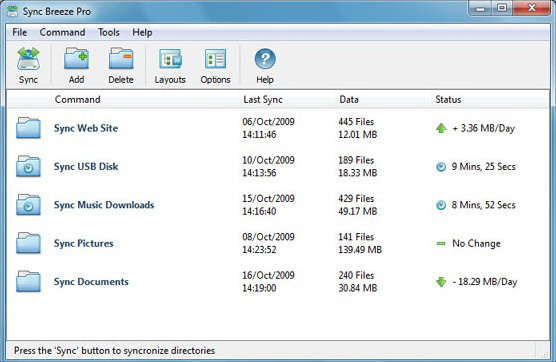Select the Sync Pictures command row
556x362 pixels.
278,243
